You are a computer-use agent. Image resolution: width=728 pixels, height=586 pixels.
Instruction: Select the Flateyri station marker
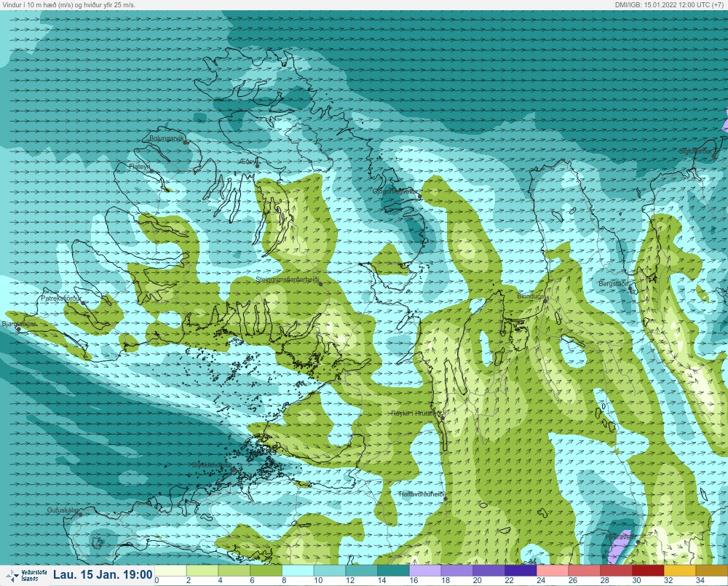pyautogui.click(x=151, y=171)
